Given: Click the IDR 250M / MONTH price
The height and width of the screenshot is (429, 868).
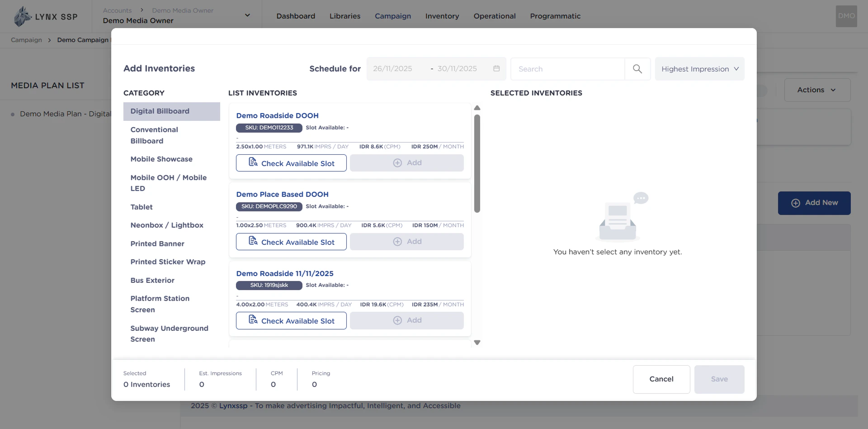Looking at the screenshot, I should [437, 147].
